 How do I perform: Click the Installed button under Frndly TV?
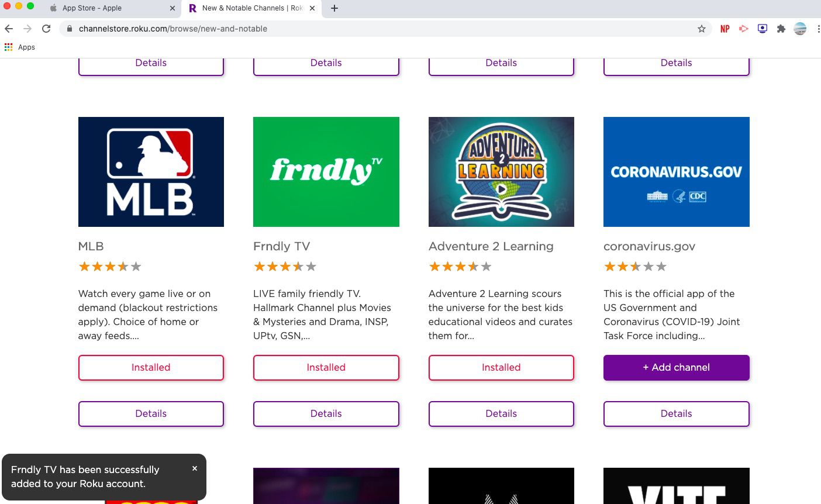click(326, 368)
